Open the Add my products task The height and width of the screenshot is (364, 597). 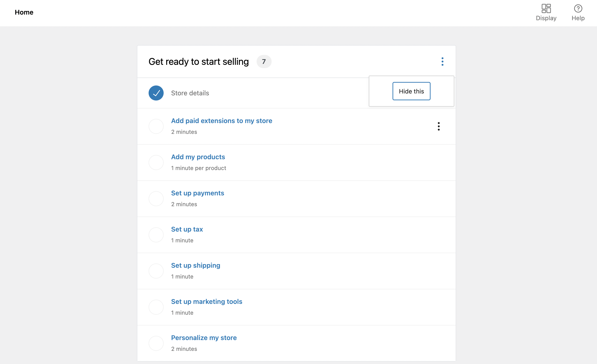pos(198,157)
